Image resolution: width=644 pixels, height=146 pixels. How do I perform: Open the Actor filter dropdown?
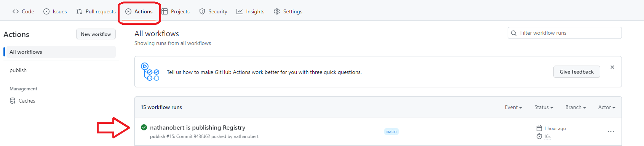(x=607, y=107)
